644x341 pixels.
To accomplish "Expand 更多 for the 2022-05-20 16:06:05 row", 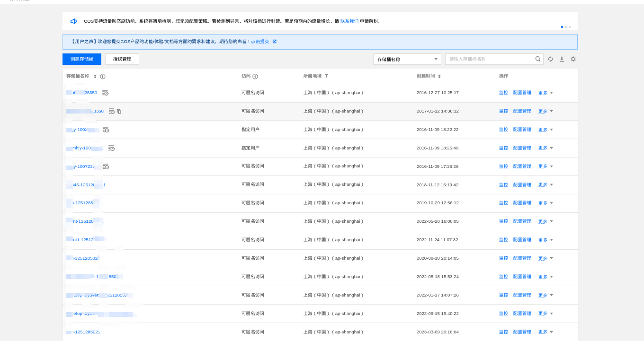I will pos(546,221).
